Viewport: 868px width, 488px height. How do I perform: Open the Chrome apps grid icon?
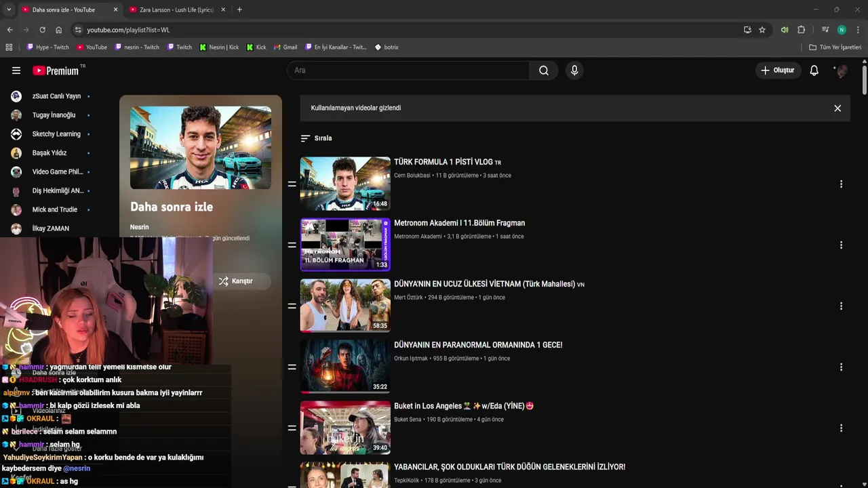(x=9, y=47)
